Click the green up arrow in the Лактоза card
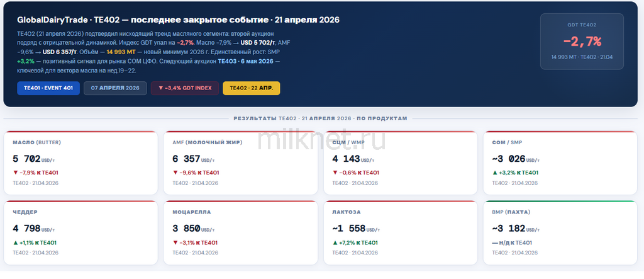 335,242
